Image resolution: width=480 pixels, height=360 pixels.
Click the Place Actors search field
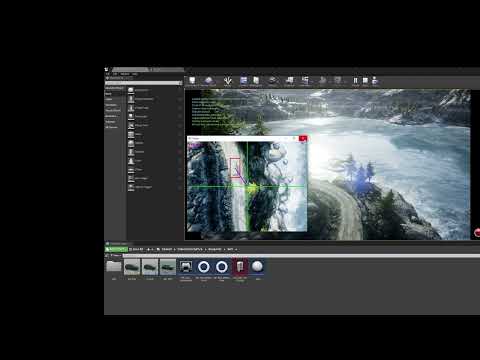click(143, 83)
